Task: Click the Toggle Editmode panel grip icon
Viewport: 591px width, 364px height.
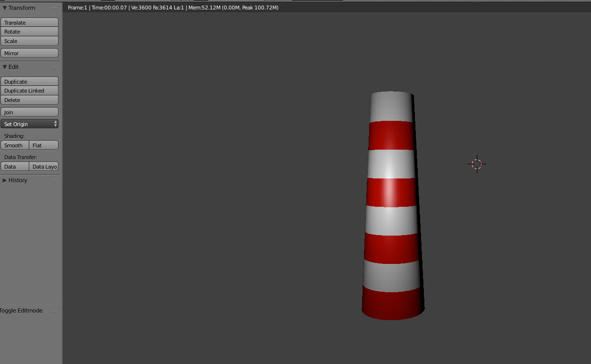Action: [55, 311]
